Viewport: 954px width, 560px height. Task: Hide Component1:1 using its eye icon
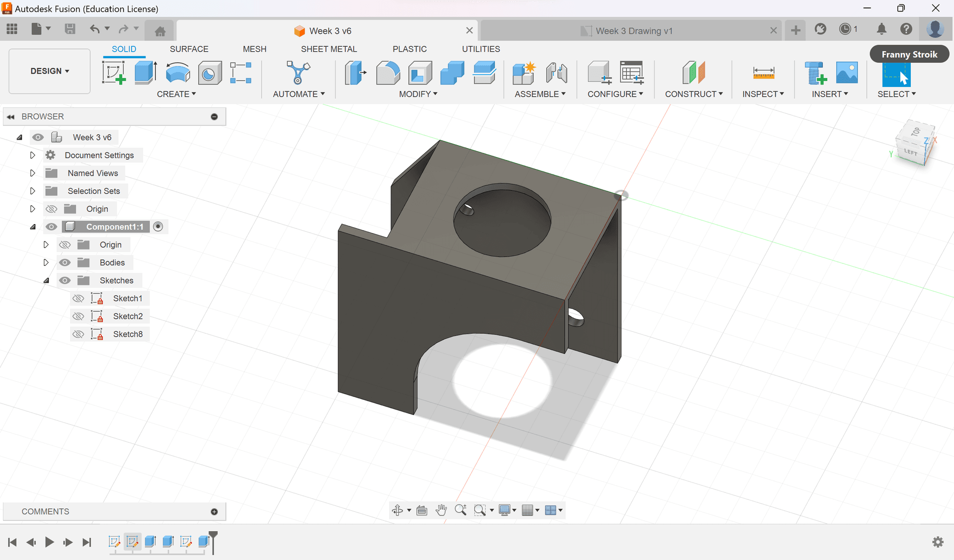51,227
